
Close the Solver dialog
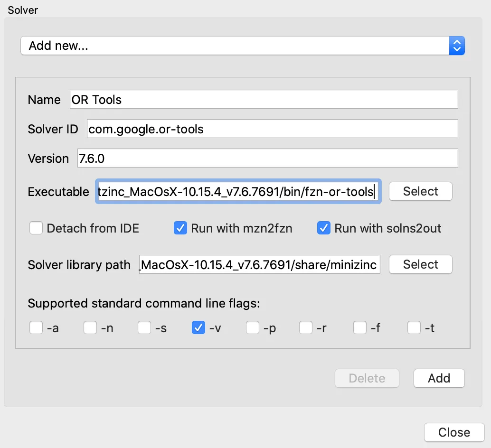[454, 432]
